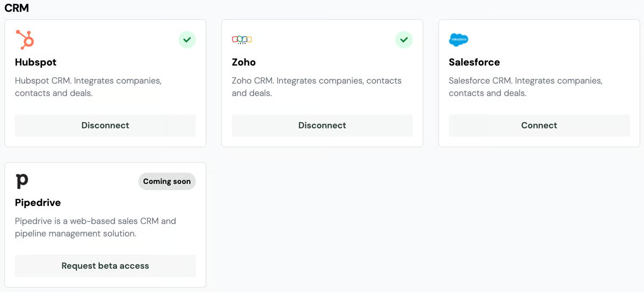Click the Hubspot CRM description text

pos(88,87)
